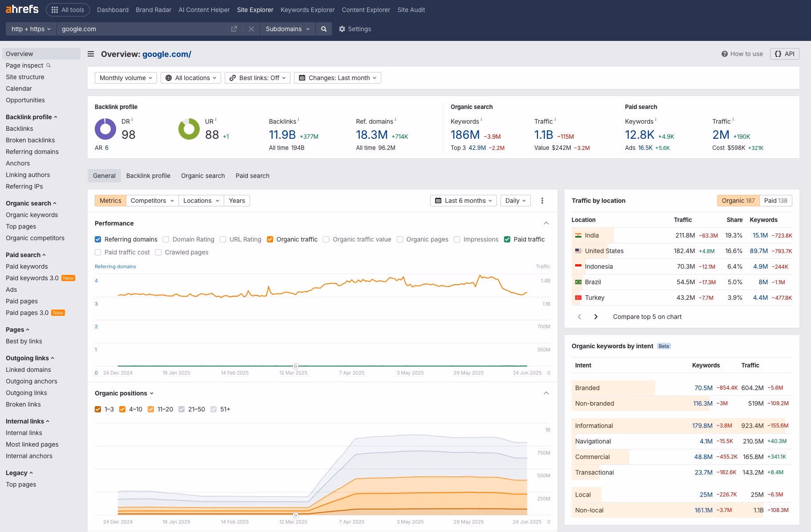Click the Page inspect search icon

[x=48, y=65]
